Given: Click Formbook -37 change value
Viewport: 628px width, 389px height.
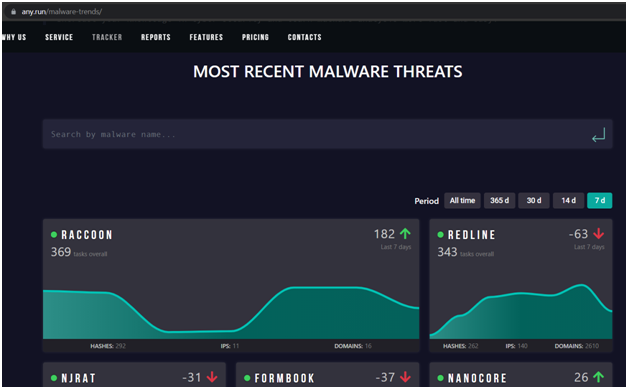Looking at the screenshot, I should (385, 377).
